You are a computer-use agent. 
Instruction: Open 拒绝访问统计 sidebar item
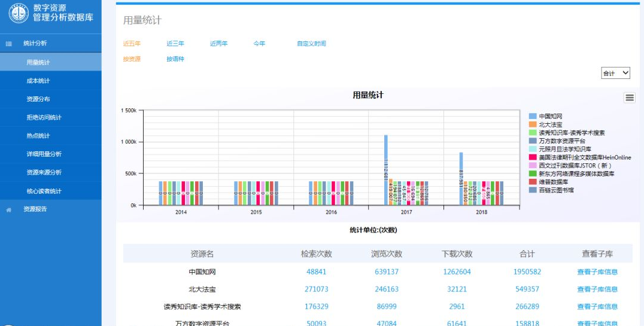(x=50, y=117)
